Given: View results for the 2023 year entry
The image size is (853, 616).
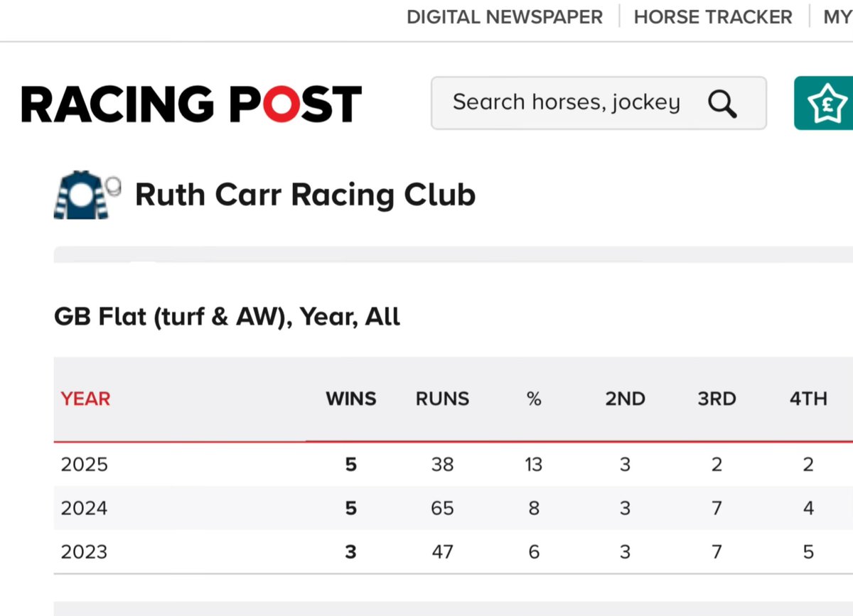Looking at the screenshot, I should tap(85, 552).
